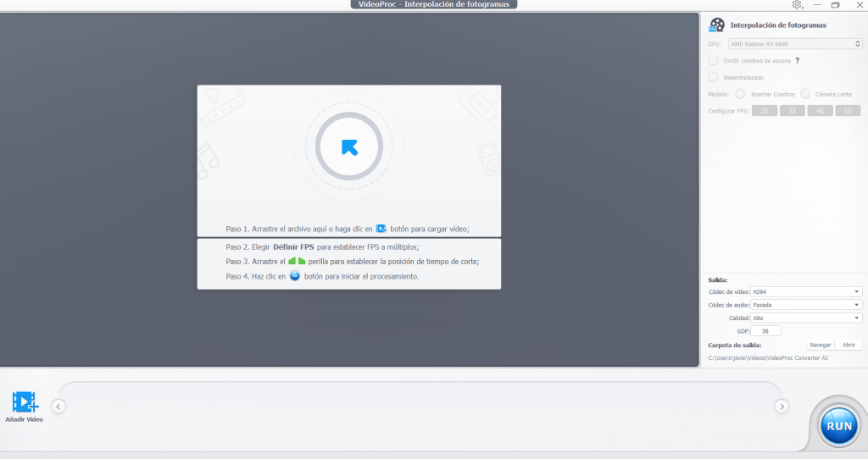Image resolution: width=868 pixels, height=459 pixels.
Task: Click the blue arrow drop-zone circle
Action: [349, 147]
